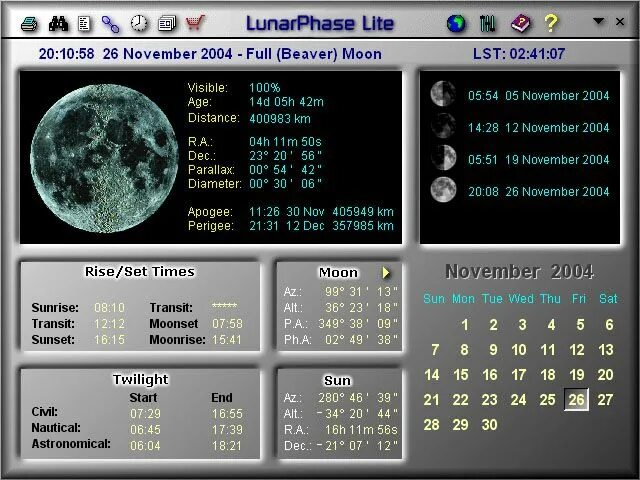
Task: Select day 28 in the calendar
Action: click(x=431, y=425)
